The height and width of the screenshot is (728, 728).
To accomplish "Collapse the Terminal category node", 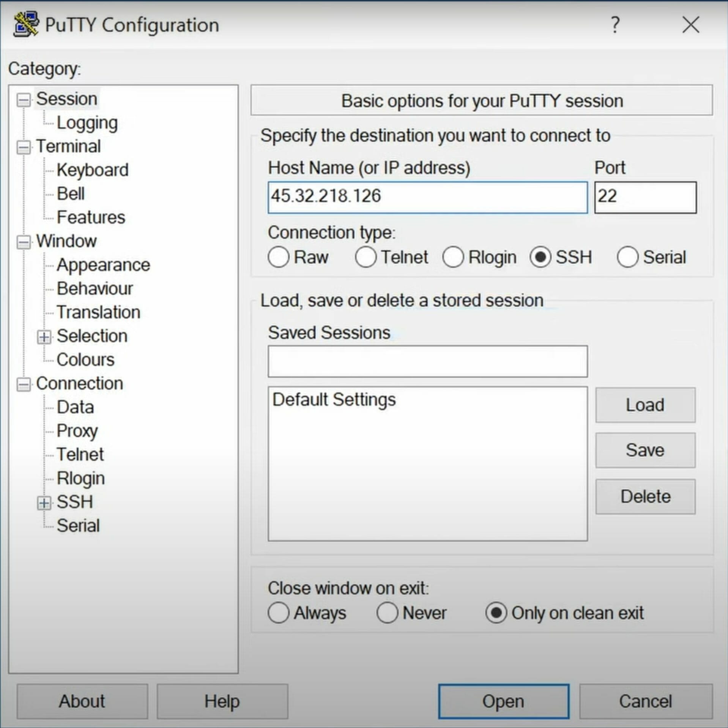I will coord(24,147).
